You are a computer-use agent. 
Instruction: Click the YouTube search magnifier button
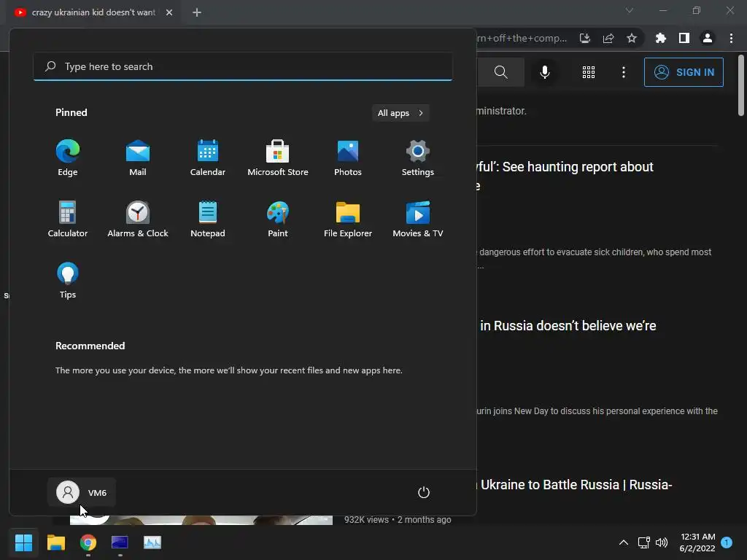click(x=500, y=72)
